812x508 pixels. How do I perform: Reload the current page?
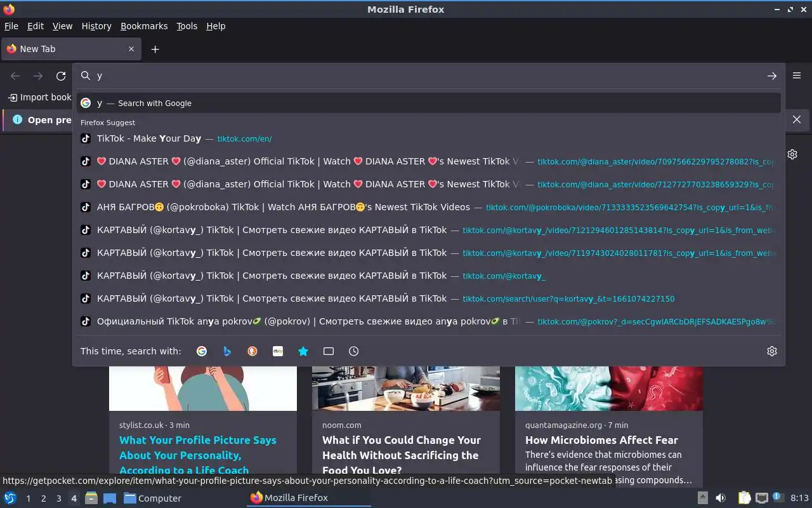(61, 76)
